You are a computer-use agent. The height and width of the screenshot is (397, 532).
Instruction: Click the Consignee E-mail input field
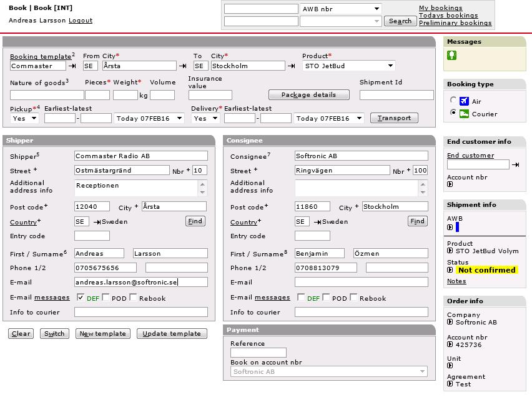(362, 282)
